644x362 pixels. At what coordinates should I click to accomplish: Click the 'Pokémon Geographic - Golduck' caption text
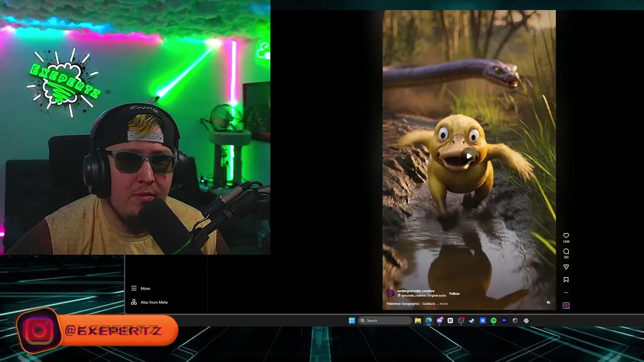pyautogui.click(x=411, y=304)
